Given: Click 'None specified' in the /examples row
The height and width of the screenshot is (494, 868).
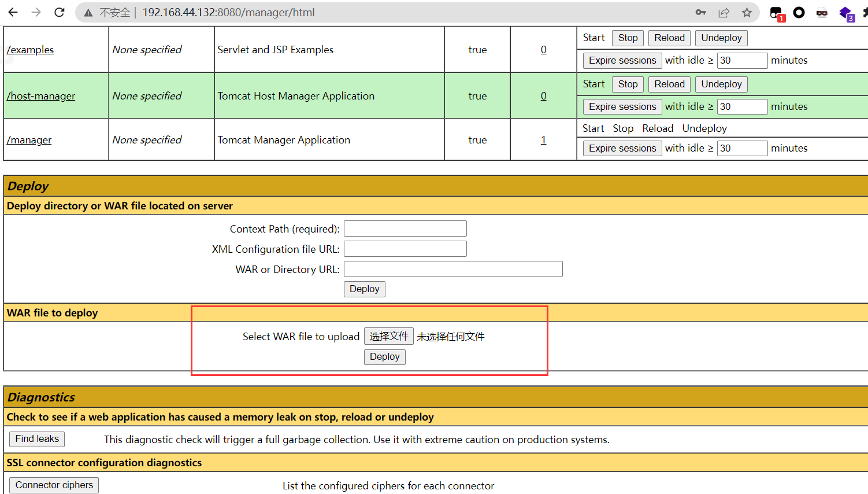Looking at the screenshot, I should click(x=147, y=50).
